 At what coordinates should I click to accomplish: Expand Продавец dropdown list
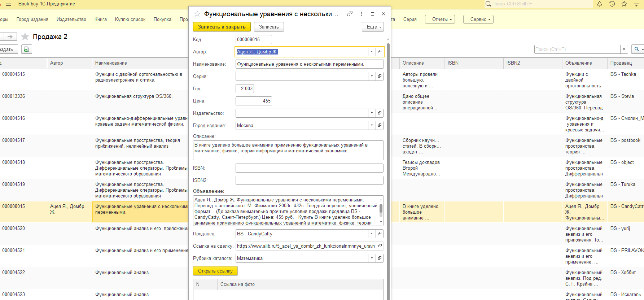click(372, 234)
